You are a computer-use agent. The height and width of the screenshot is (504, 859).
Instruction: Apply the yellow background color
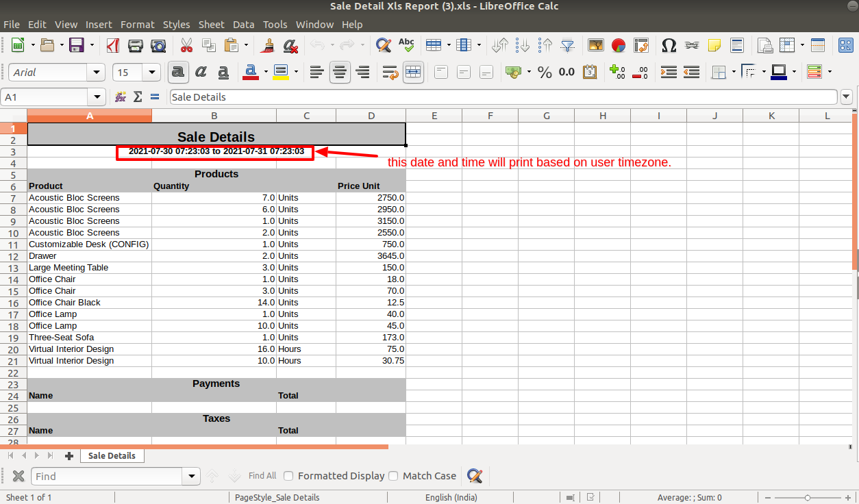tap(281, 72)
